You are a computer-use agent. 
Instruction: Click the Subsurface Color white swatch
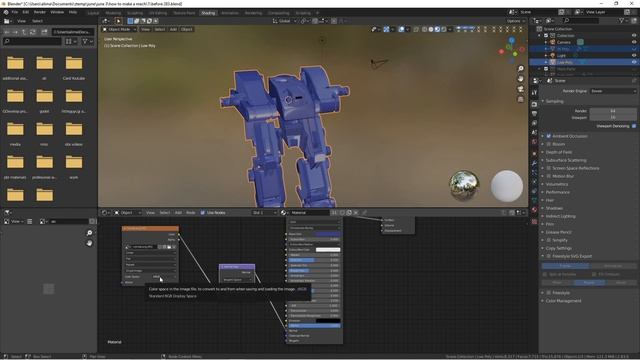328,250
